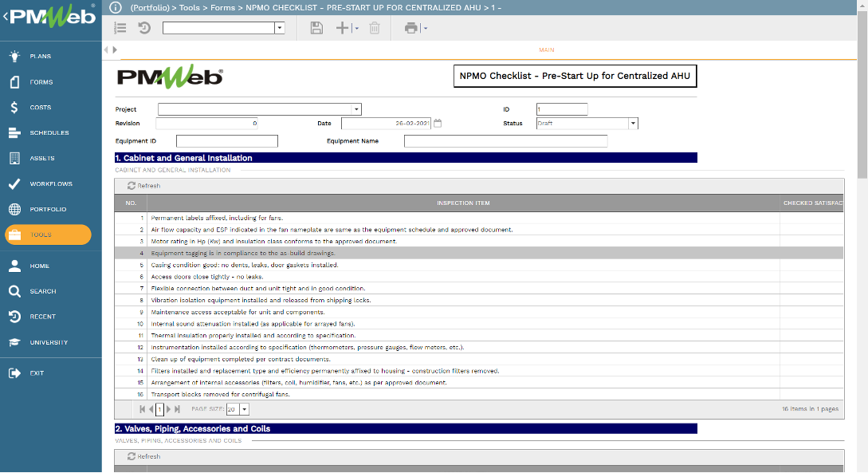Click the printer icon
The height and width of the screenshot is (473, 868).
pos(411,28)
